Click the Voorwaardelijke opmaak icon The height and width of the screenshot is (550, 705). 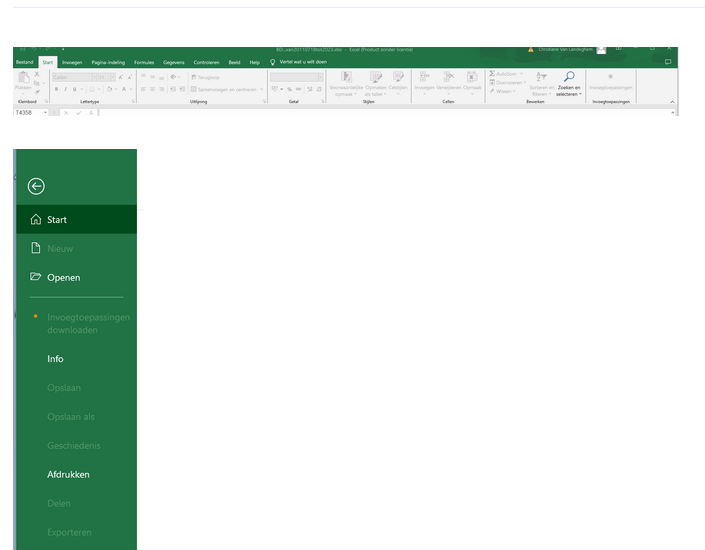pos(346,77)
